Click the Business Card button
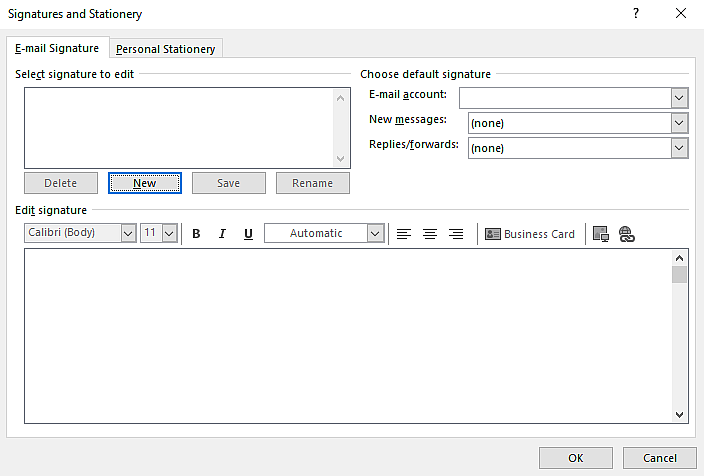 click(x=530, y=234)
